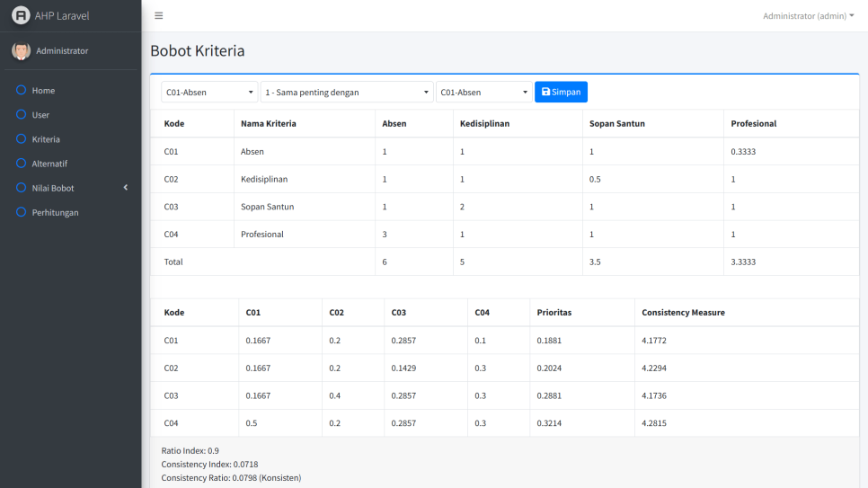Click priority value 0.3214
Viewport: 868px width, 488px height.
(549, 423)
